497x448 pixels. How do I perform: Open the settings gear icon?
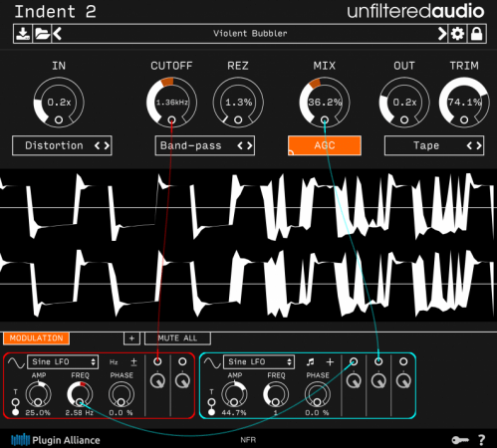coord(457,34)
